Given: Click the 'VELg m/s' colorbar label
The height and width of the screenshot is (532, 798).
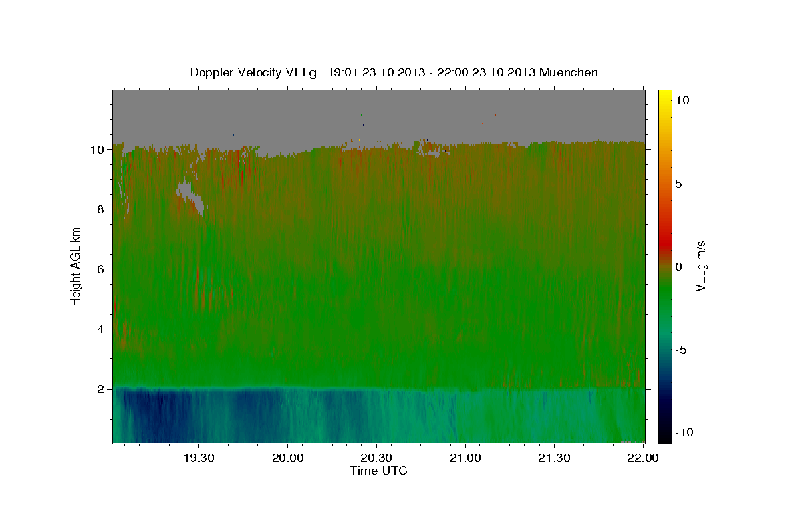Looking at the screenshot, I should [x=700, y=266].
